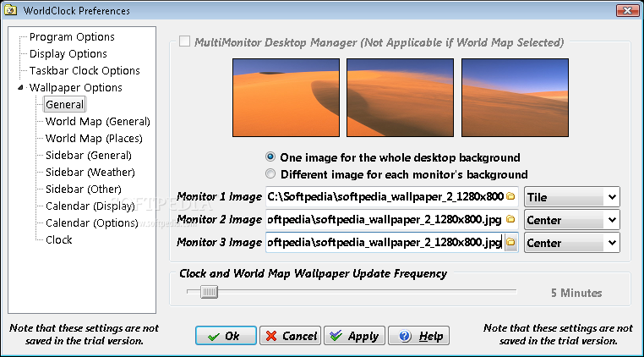Open Sidebar (Other) page
The height and width of the screenshot is (357, 644).
click(84, 189)
